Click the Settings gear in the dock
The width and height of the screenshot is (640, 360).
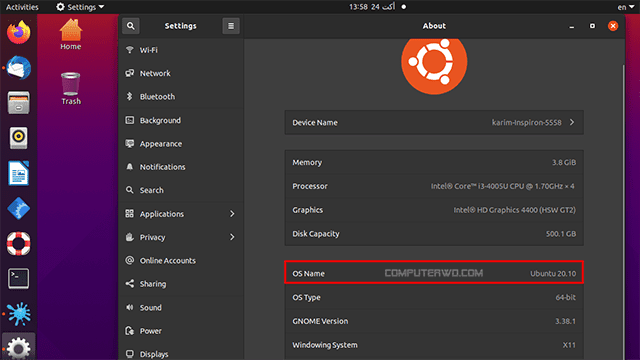click(18, 348)
